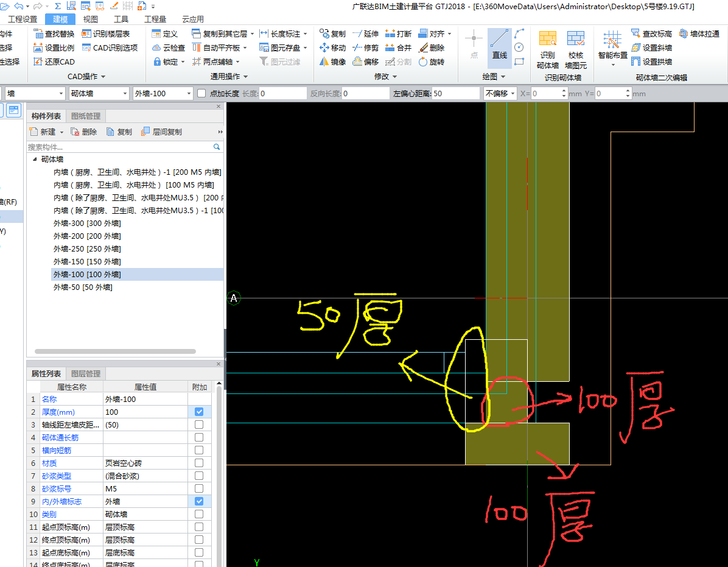Click 设置斜墙 sloped wall tool
Viewport: 728px width, 567px height.
652,48
